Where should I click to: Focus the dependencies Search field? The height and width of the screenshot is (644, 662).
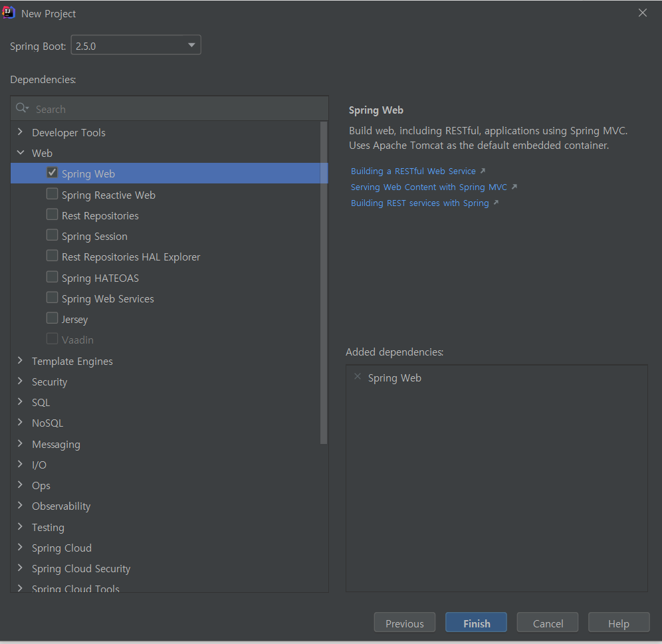169,109
